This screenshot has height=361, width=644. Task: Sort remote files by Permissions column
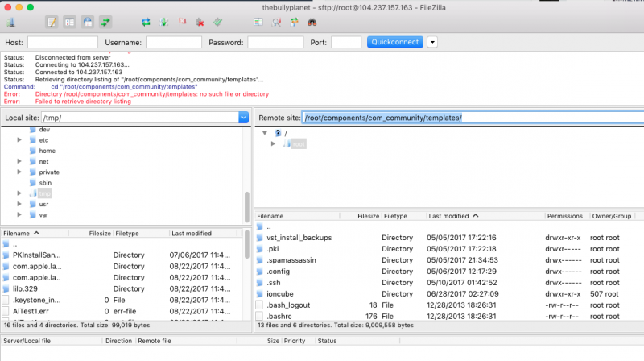567,216
